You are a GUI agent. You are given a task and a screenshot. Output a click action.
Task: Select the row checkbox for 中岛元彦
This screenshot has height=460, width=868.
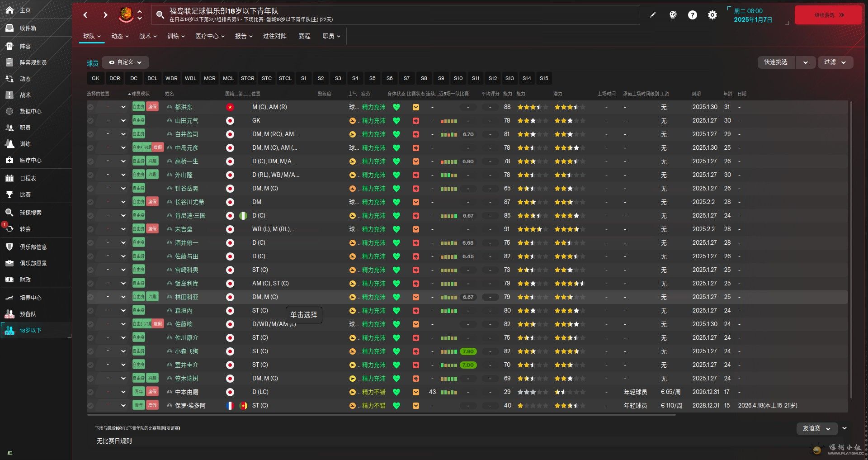click(90, 148)
